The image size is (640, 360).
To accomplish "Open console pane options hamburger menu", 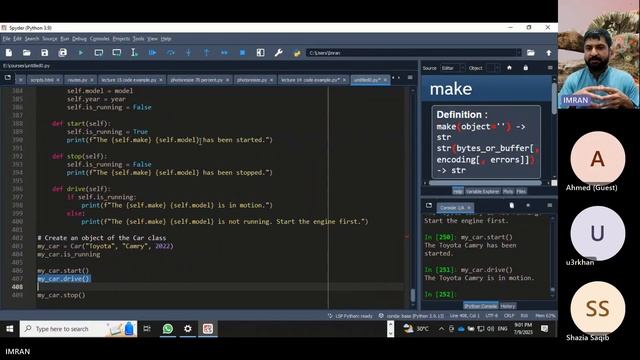I will click(x=550, y=205).
